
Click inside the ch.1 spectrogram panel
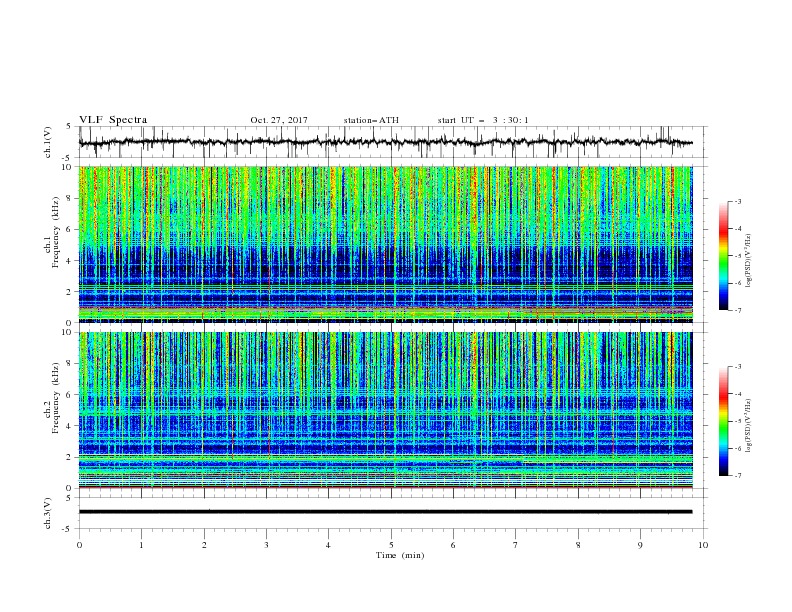(385, 244)
